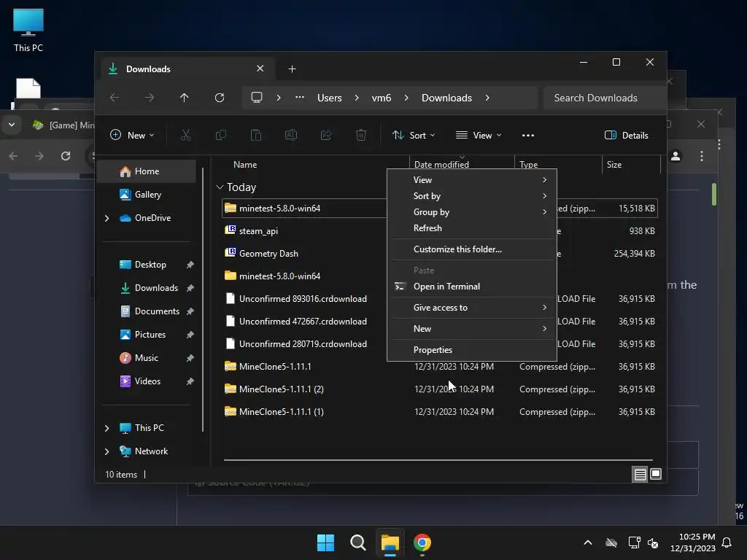747x560 pixels.
Task: Switch to details list layout icon
Action: (640, 474)
